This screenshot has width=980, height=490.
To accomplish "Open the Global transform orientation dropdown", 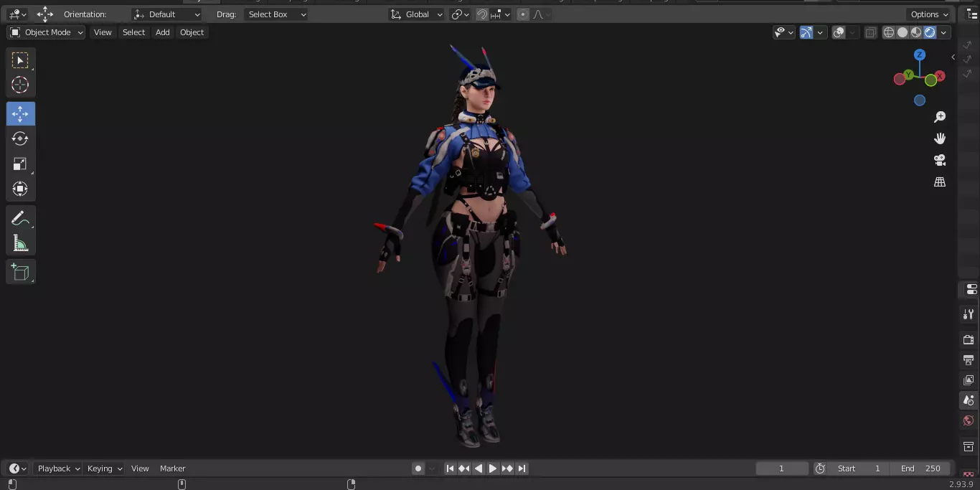I will pos(416,14).
